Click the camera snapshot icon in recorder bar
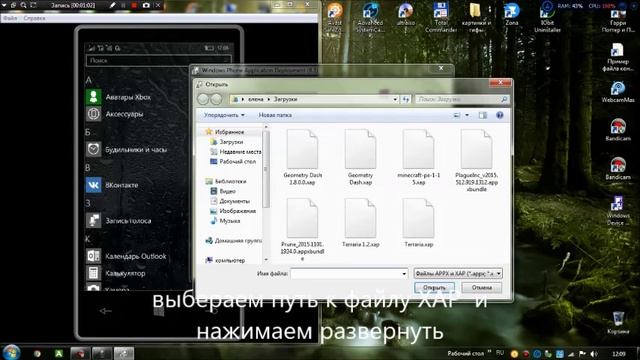Viewport: 640px width, 360px height. click(146, 5)
